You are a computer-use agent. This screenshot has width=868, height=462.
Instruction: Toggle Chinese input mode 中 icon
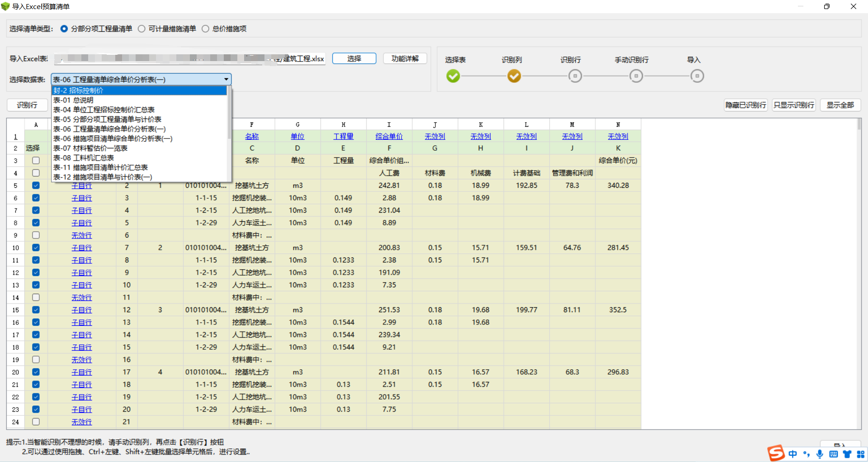793,454
